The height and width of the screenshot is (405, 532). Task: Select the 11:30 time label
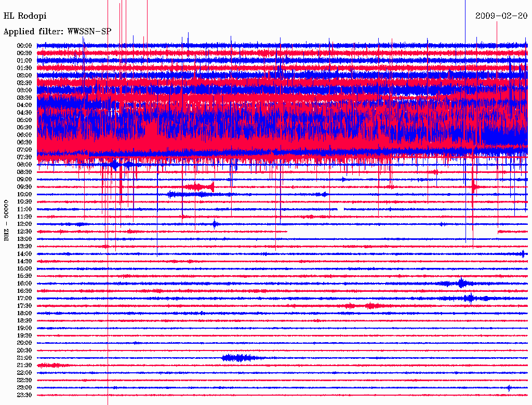click(24, 217)
